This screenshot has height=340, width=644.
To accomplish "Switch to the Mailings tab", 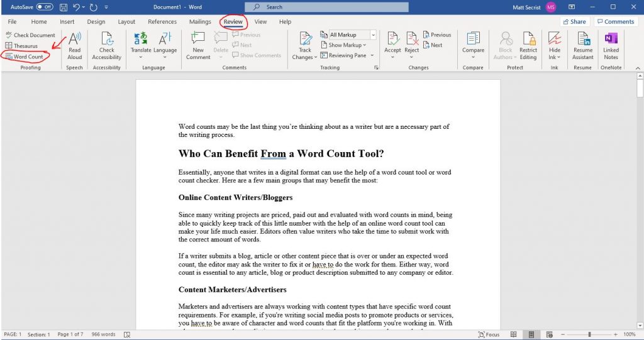I will [x=200, y=22].
